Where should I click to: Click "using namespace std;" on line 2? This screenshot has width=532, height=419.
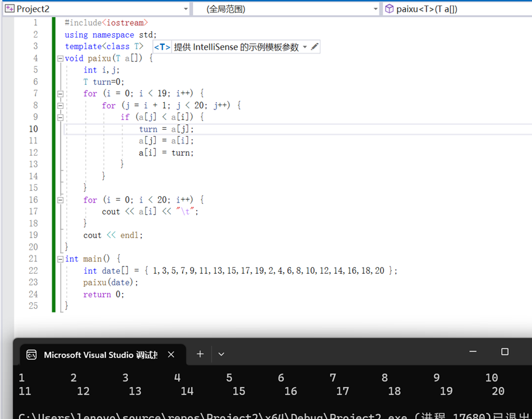pyautogui.click(x=111, y=34)
